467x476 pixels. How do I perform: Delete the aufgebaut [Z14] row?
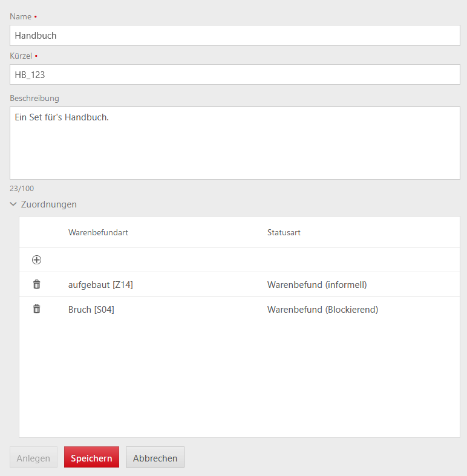tap(36, 284)
